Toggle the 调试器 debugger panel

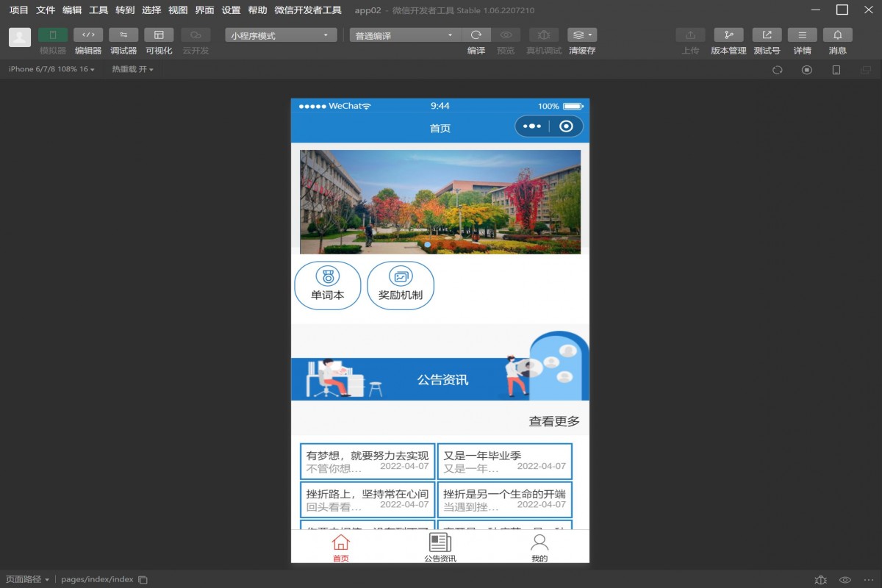[x=123, y=35]
